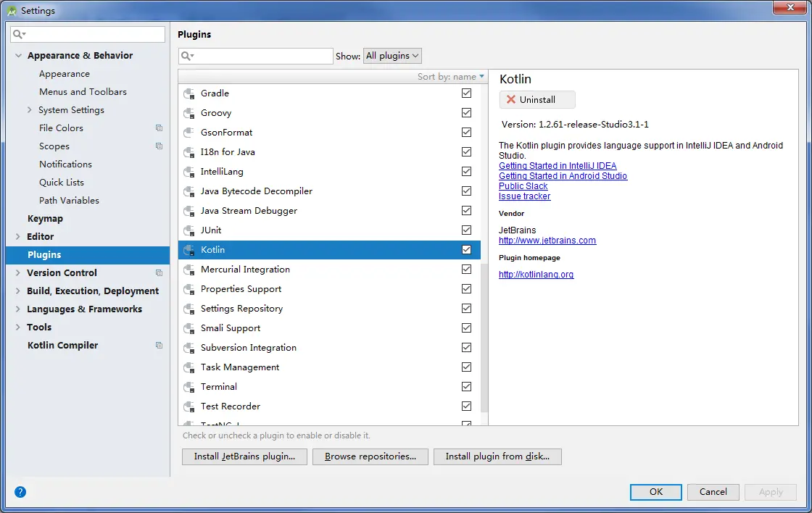This screenshot has height=513, width=812.
Task: Click the Terminal plugin icon
Action: coord(189,387)
